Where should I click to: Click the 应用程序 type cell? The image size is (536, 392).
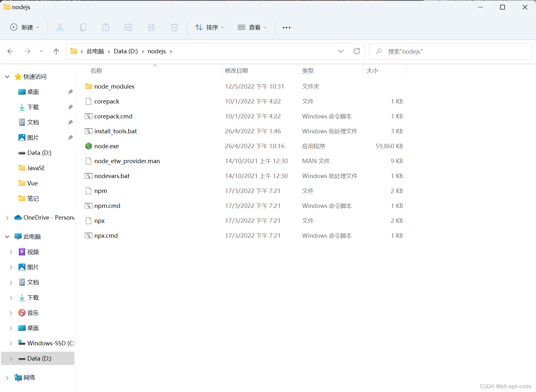[x=314, y=146]
